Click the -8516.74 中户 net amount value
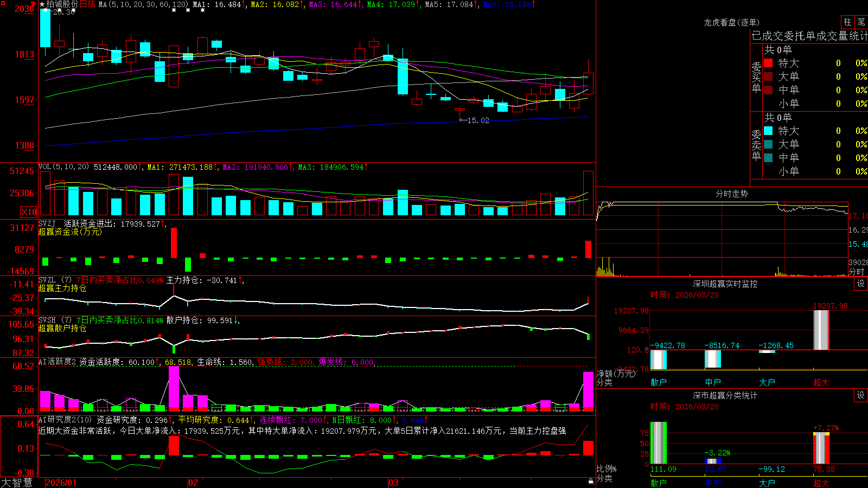The height and width of the screenshot is (488, 868). click(722, 345)
